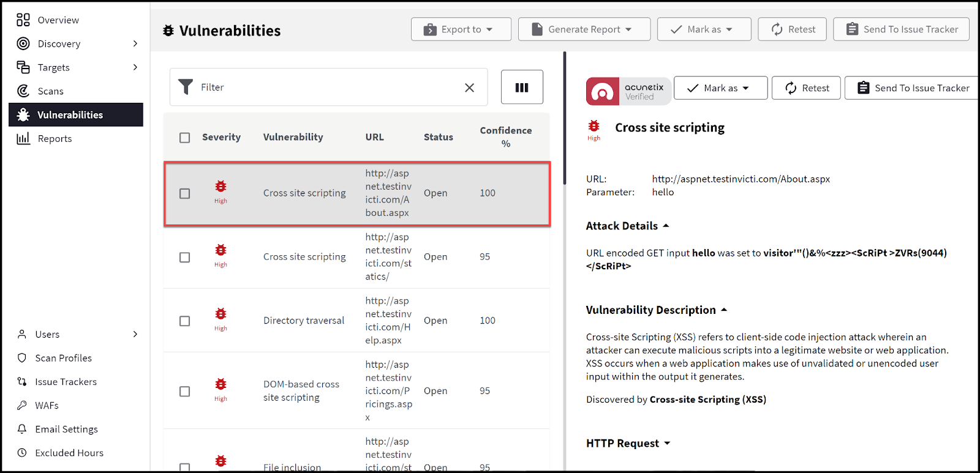980x473 pixels.
Task: Select the Directory traversal vulnerability name
Action: (304, 321)
